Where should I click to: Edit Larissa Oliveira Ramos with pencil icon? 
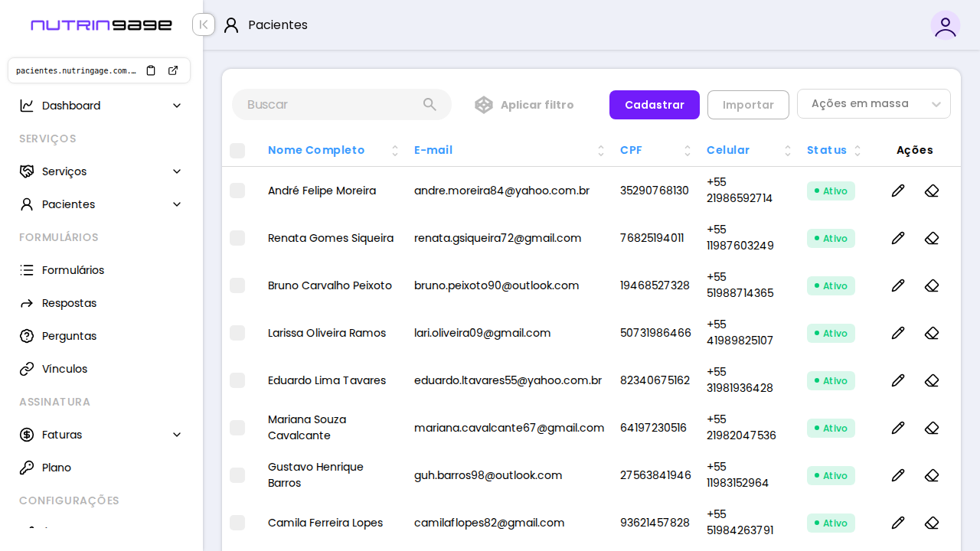click(x=898, y=333)
